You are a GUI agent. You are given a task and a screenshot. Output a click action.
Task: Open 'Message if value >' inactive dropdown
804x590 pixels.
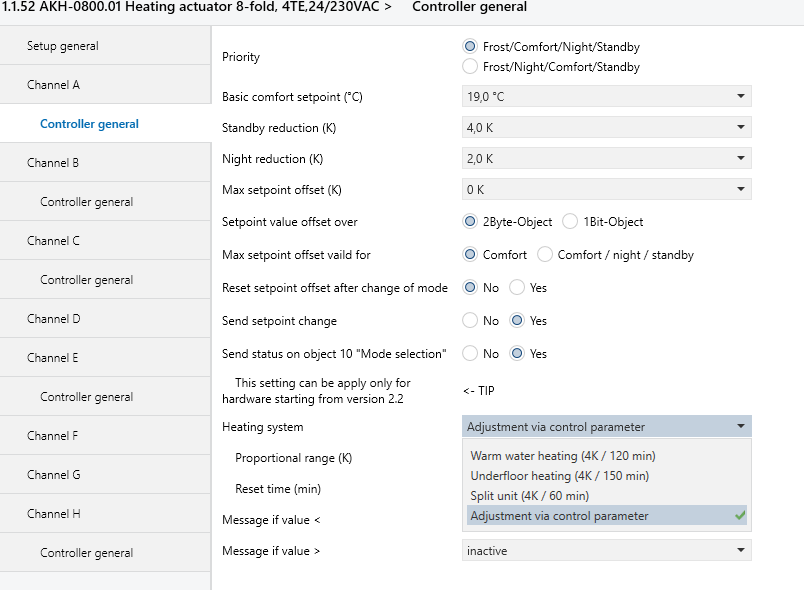[606, 550]
